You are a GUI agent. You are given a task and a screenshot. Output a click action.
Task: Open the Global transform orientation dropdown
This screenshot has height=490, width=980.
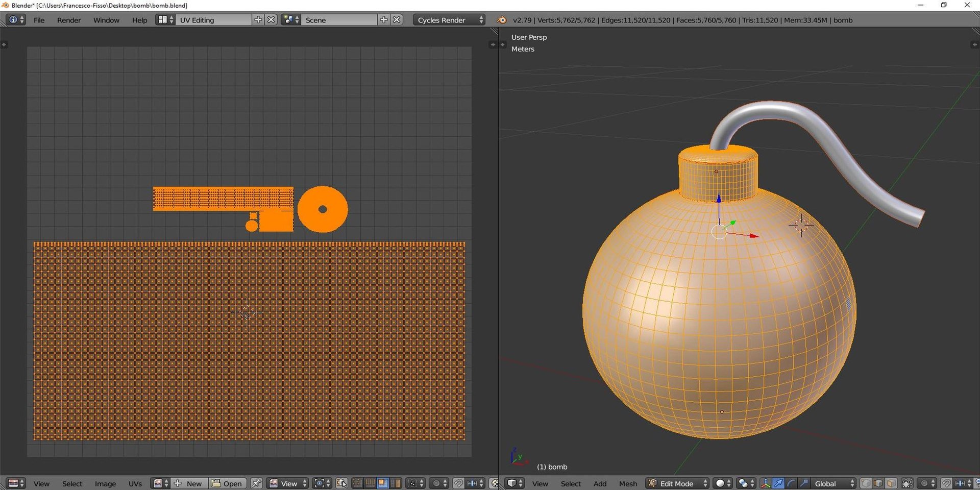[834, 483]
